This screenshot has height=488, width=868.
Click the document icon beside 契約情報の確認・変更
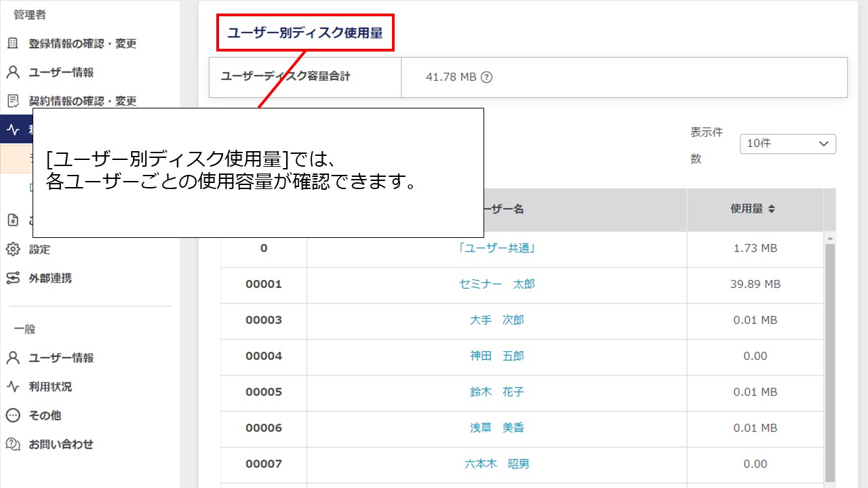pos(13,101)
